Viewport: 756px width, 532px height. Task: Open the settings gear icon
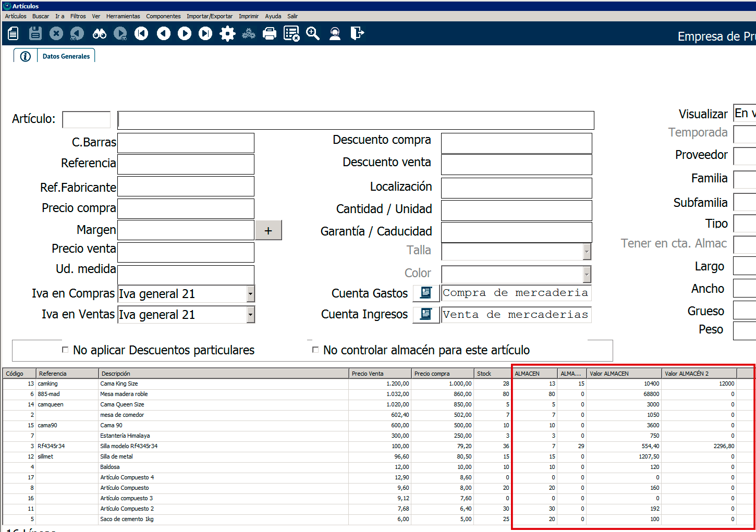pyautogui.click(x=227, y=34)
